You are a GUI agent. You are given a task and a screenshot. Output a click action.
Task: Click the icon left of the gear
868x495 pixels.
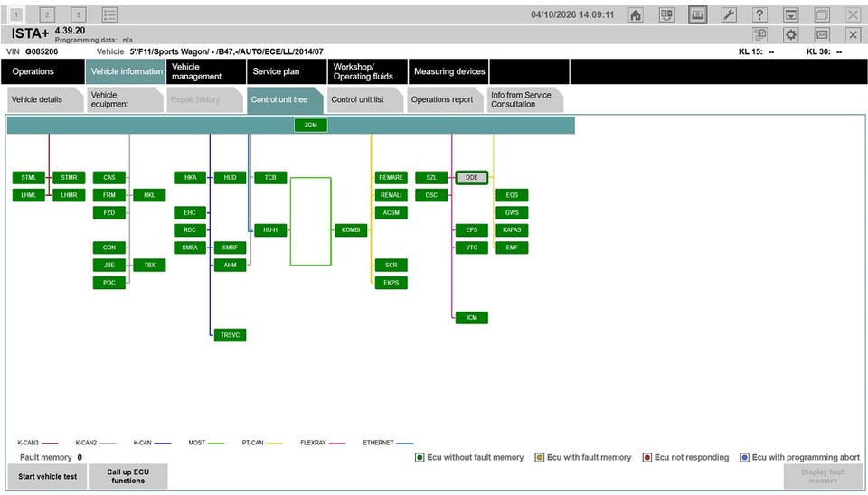click(760, 35)
